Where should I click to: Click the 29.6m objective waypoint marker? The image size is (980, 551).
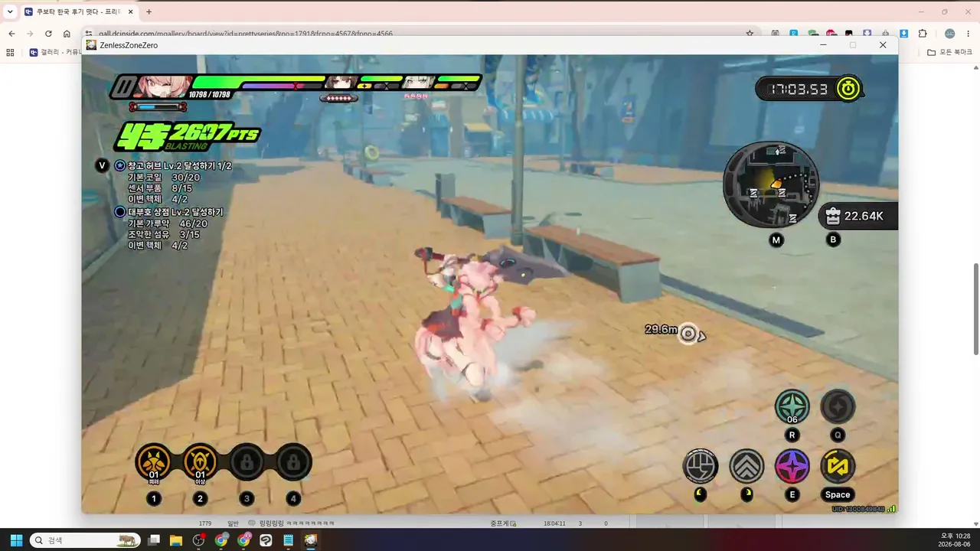tap(689, 333)
